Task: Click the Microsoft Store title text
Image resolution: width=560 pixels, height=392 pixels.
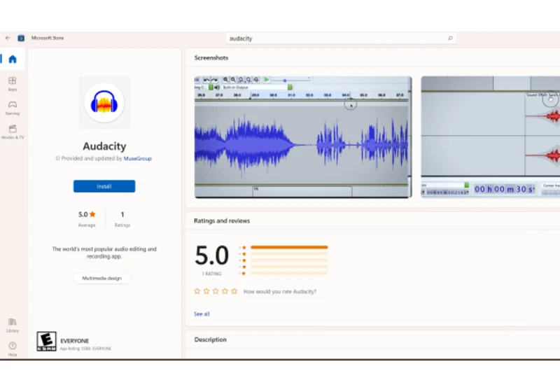Action: click(x=48, y=38)
